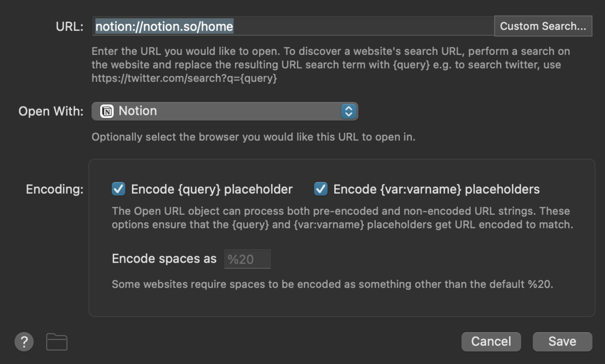Click the Notion app icon in Open With
605x364 pixels.
[107, 111]
